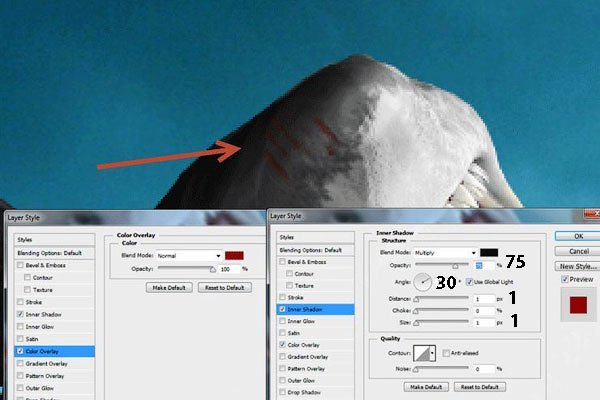This screenshot has height=400, width=600.
Task: Enable Outer Glow in the left Layer Style dialog
Action: [20, 388]
